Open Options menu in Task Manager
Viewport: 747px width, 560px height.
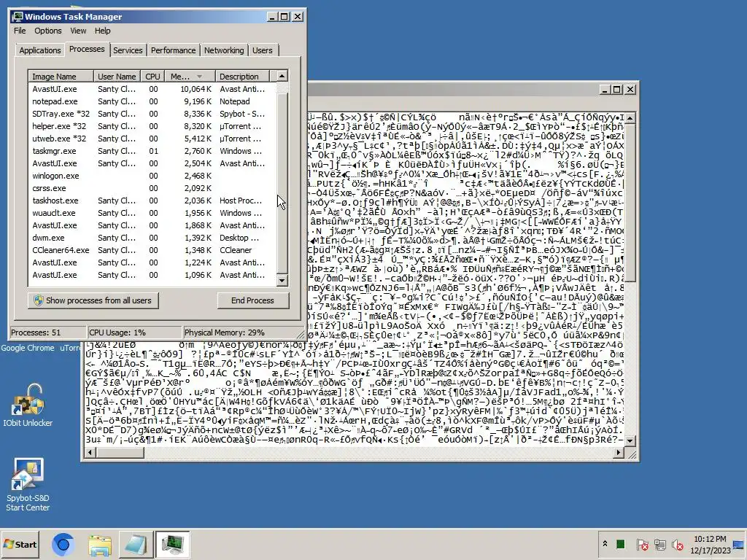click(x=47, y=31)
